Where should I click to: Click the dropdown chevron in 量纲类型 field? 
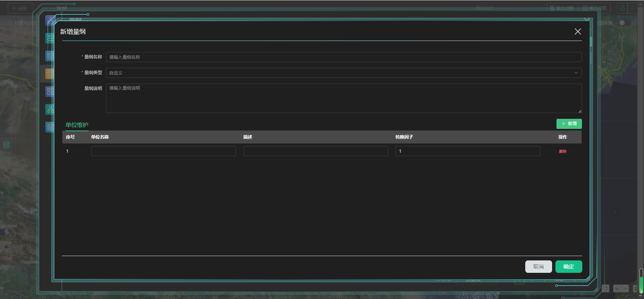pos(576,73)
